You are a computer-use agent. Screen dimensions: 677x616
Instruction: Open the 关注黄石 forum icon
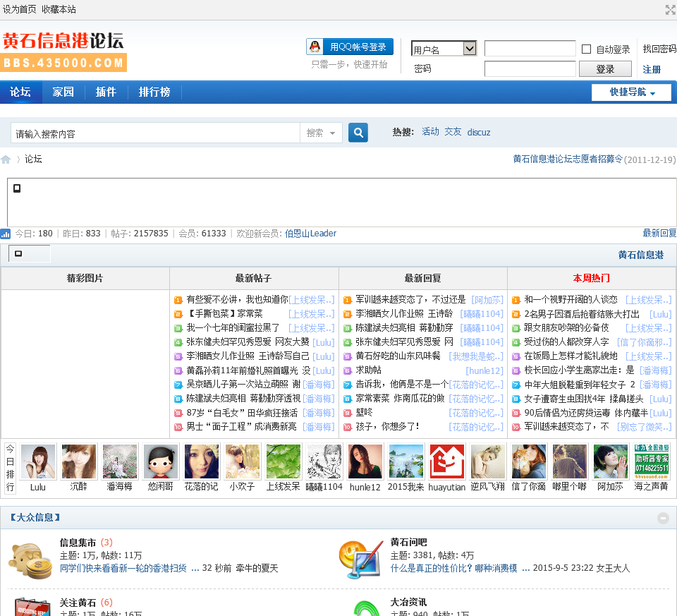(31, 607)
